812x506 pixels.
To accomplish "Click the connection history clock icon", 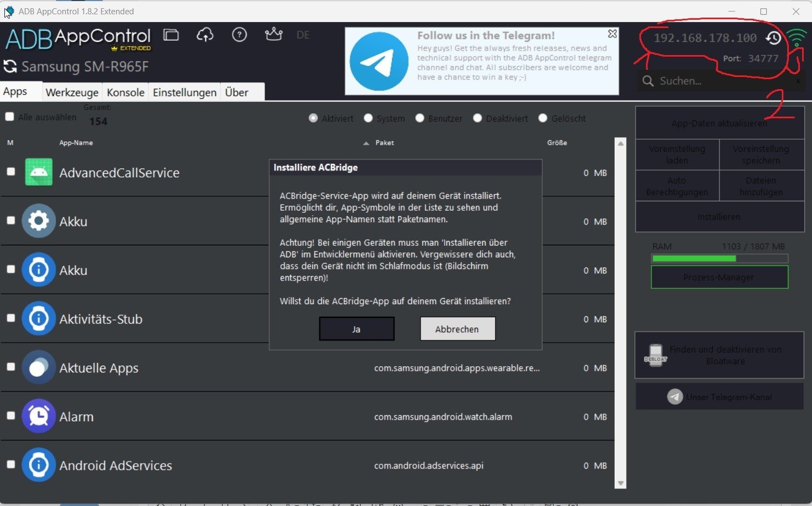I will 774,38.
